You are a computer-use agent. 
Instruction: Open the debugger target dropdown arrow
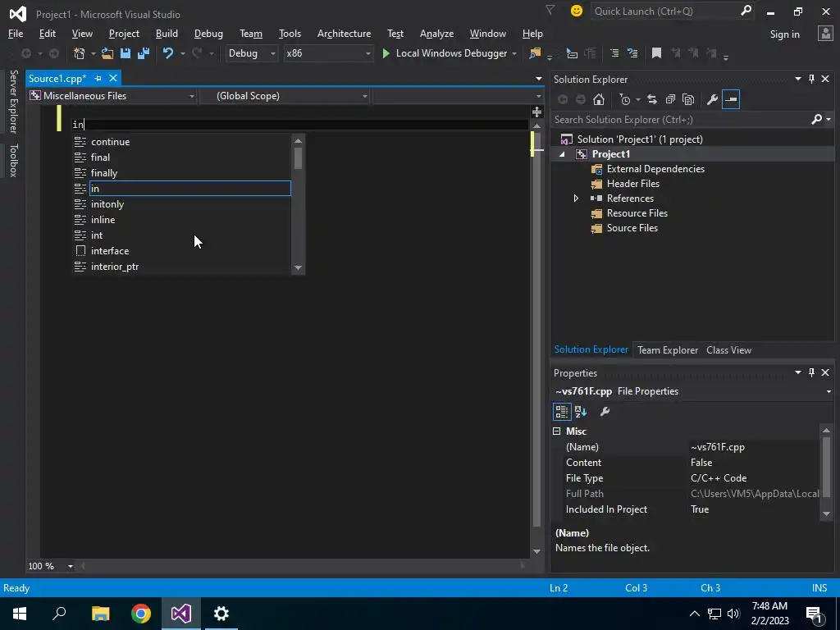[x=514, y=53]
